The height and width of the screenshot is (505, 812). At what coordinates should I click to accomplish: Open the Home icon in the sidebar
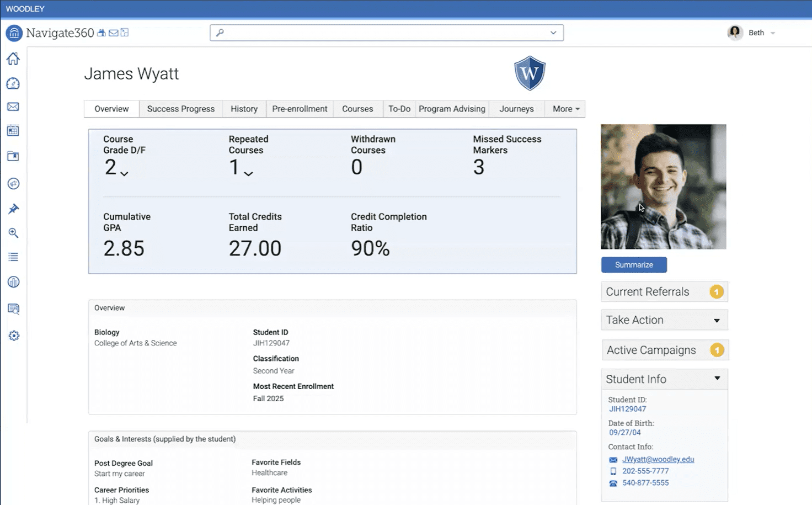click(13, 59)
